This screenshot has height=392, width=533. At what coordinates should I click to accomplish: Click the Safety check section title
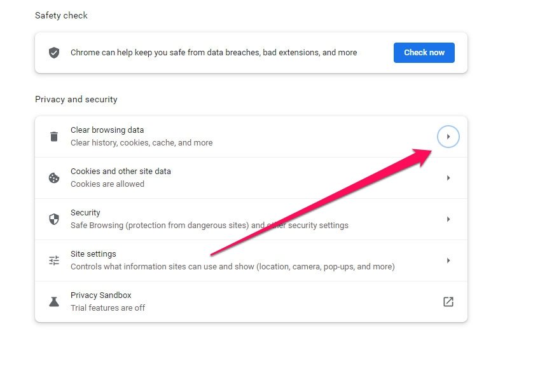pos(61,15)
